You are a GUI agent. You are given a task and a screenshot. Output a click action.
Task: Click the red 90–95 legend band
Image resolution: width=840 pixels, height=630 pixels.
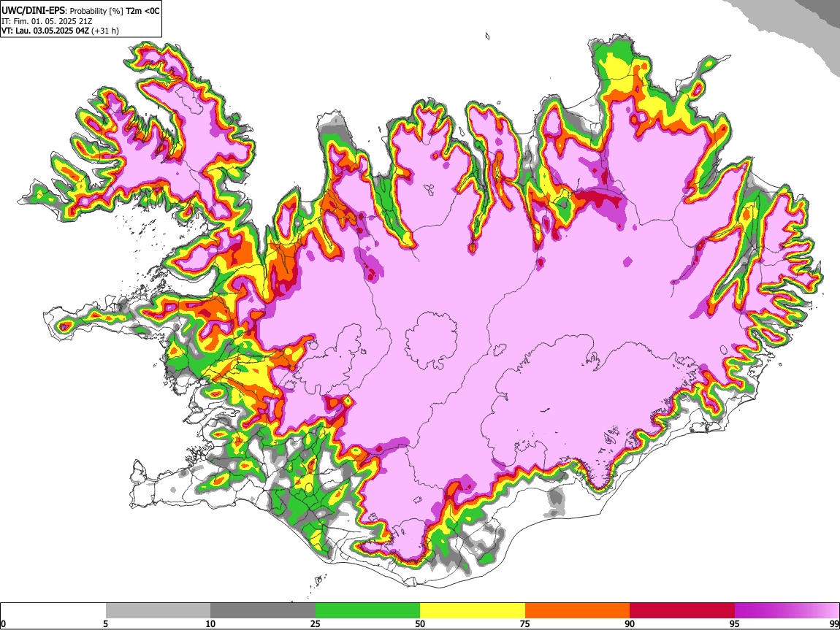[x=682, y=610]
